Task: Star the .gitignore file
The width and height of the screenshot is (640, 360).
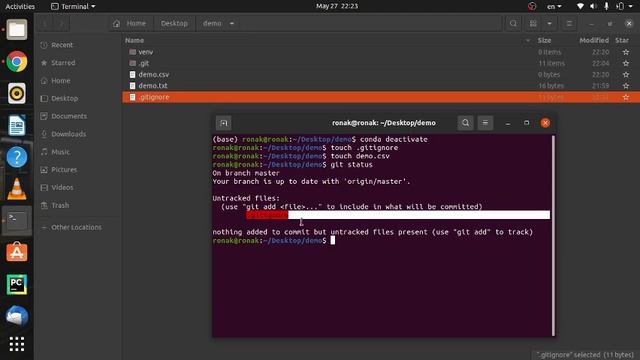Action: [626, 97]
